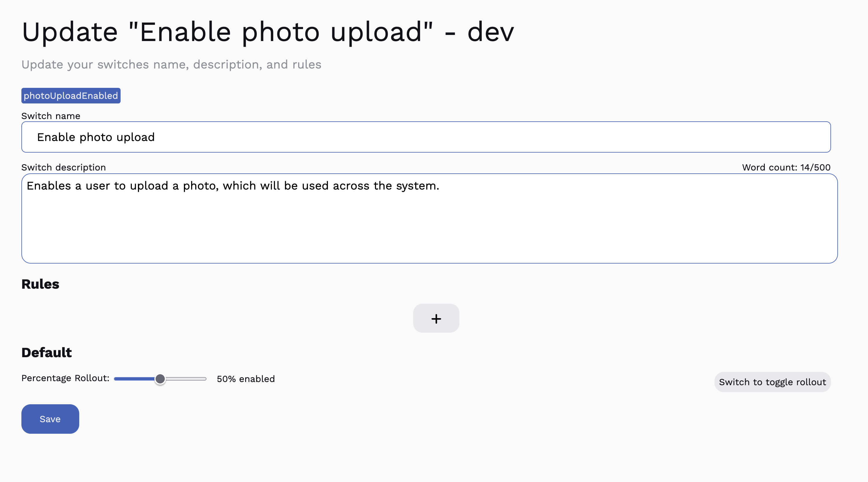The height and width of the screenshot is (482, 868).
Task: Click the Default section heading
Action: [x=47, y=352]
